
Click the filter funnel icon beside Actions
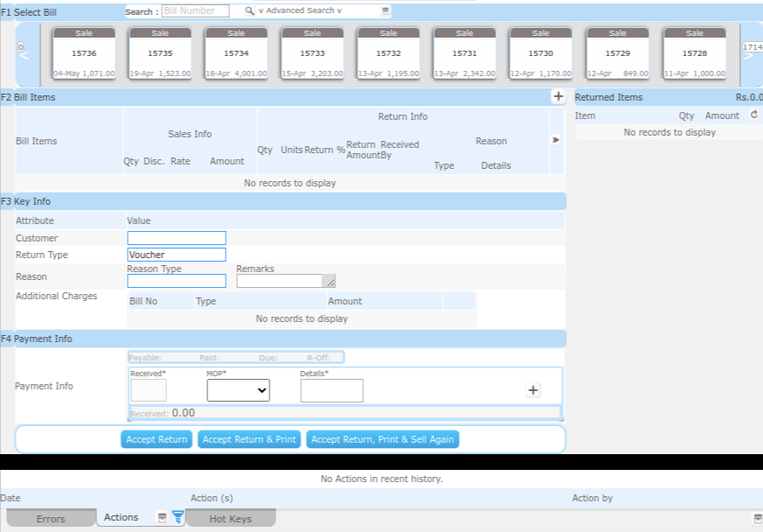pyautogui.click(x=178, y=517)
